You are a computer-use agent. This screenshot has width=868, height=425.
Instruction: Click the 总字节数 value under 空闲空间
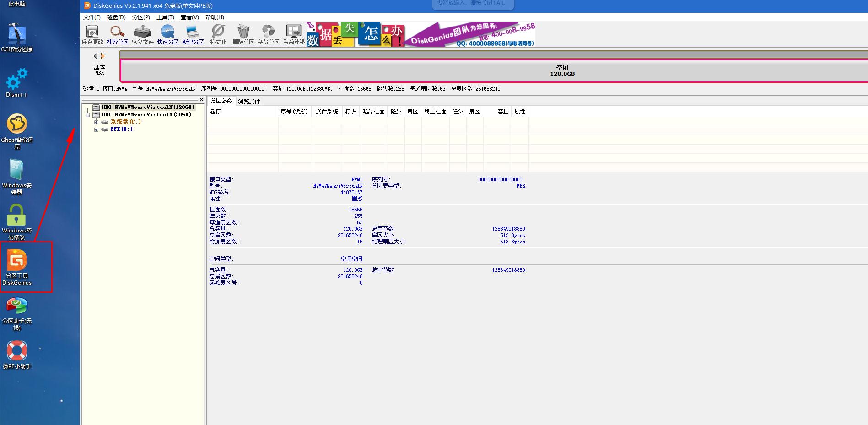coord(508,270)
